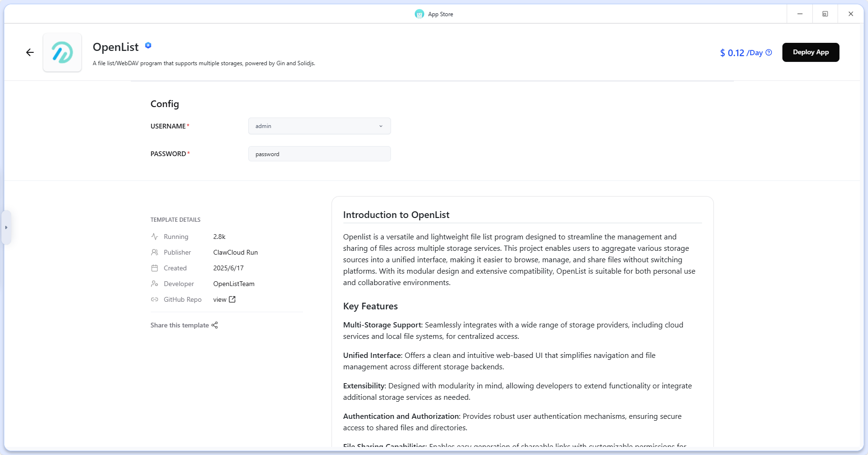Click the verified badge next to OpenList
This screenshot has height=455, width=868.
[x=148, y=45]
